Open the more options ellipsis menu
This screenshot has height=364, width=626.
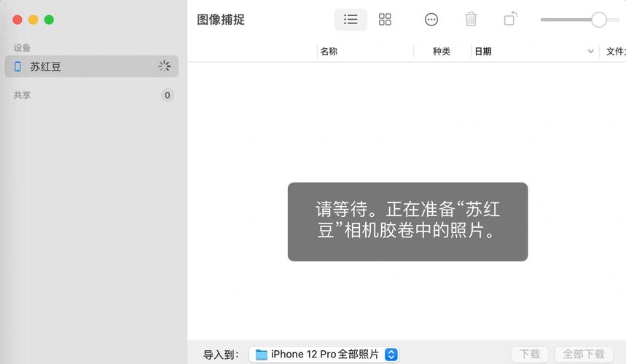pyautogui.click(x=431, y=20)
